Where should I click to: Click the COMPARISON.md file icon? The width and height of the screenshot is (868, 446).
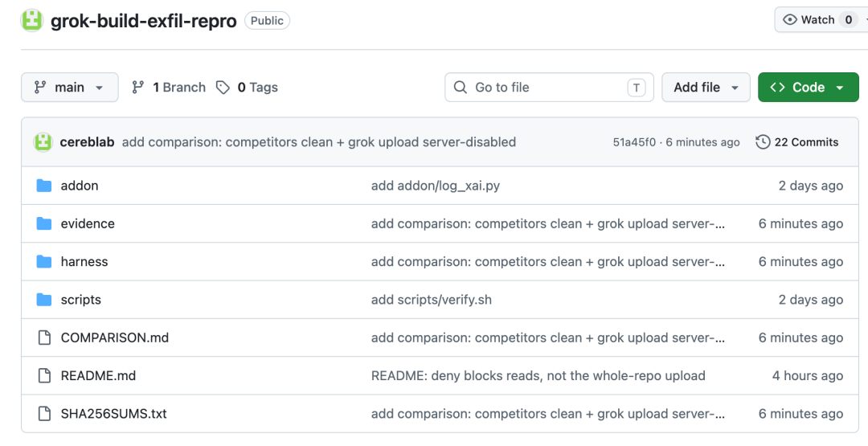click(x=44, y=338)
